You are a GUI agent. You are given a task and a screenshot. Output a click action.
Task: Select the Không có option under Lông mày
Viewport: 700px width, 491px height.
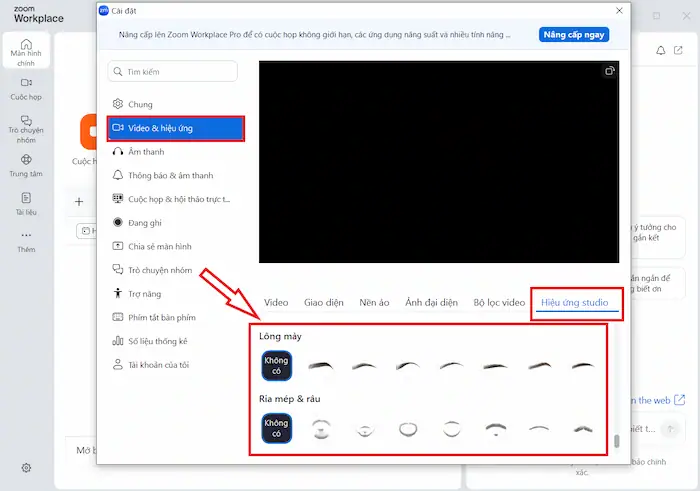(276, 365)
